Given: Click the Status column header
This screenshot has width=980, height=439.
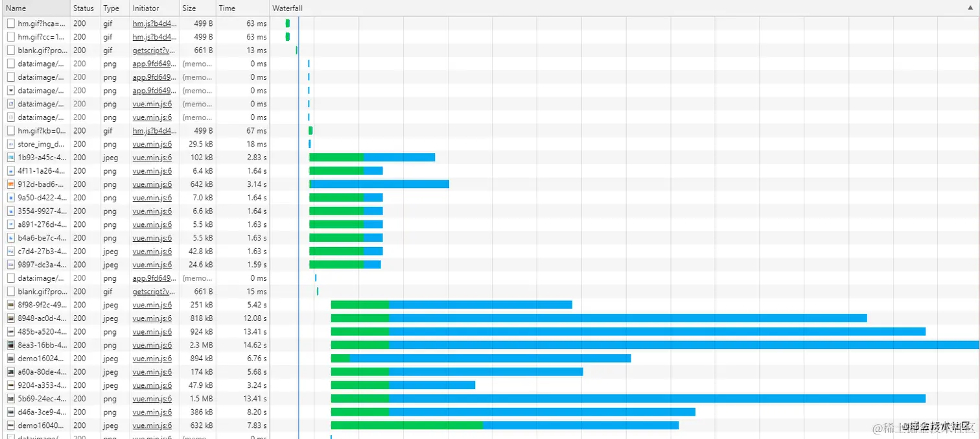Looking at the screenshot, I should click(84, 8).
